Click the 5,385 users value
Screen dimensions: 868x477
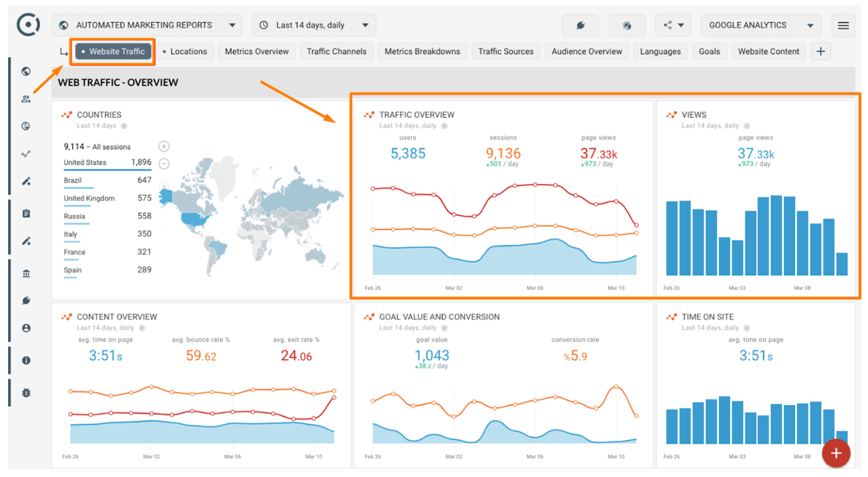(408, 153)
